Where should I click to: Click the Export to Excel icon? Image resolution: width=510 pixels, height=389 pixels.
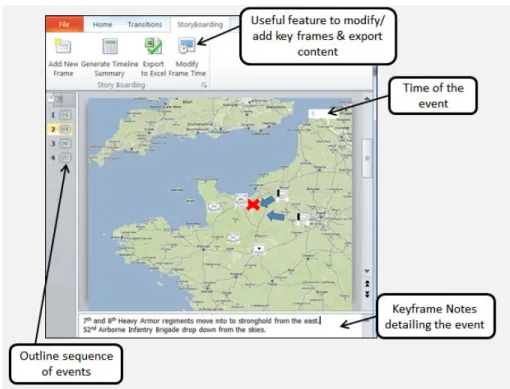[153, 46]
